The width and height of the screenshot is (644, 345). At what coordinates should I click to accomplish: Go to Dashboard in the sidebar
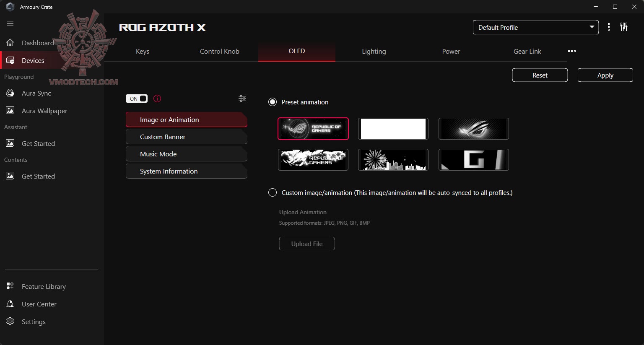[38, 43]
